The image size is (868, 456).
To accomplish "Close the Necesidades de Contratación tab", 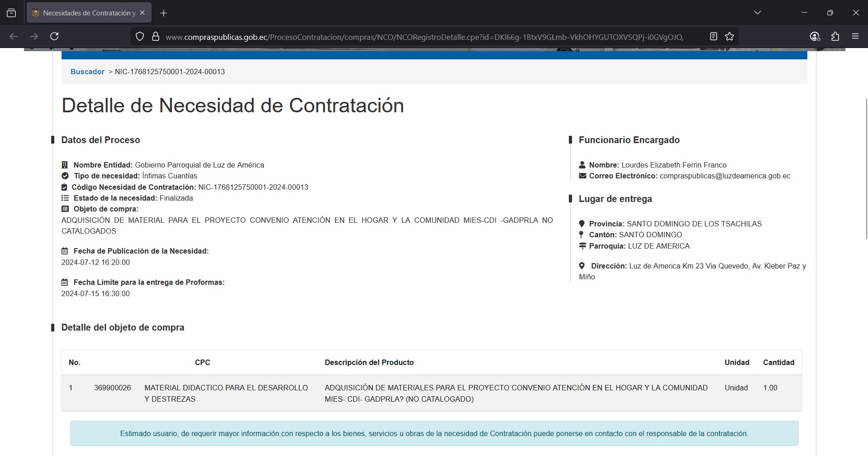I will click(x=142, y=13).
